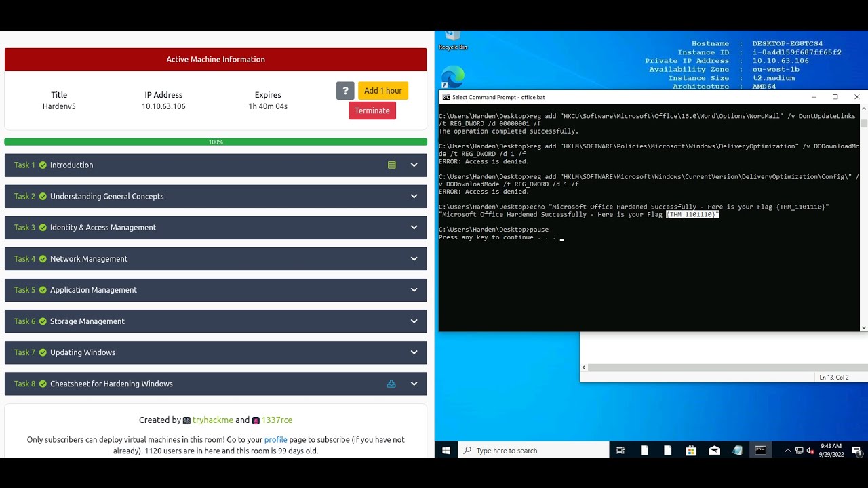Image resolution: width=868 pixels, height=488 pixels.
Task: Click the network status tray icon
Action: point(799,450)
